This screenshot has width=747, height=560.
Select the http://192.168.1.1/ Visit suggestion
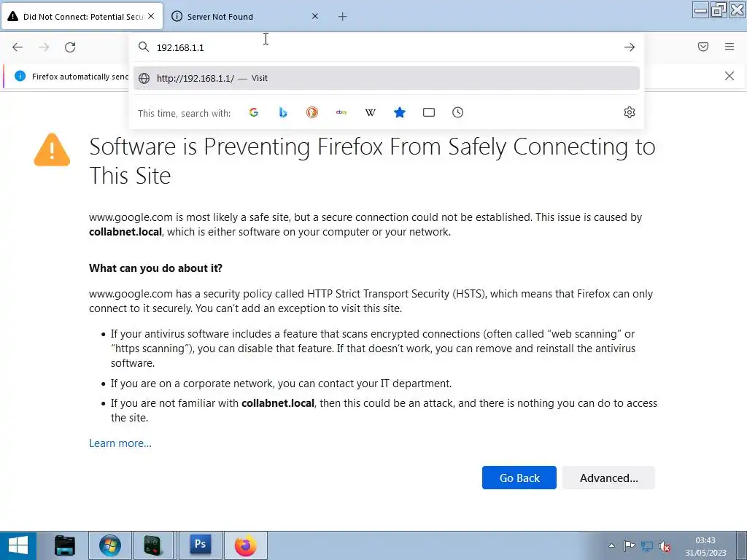tap(387, 78)
